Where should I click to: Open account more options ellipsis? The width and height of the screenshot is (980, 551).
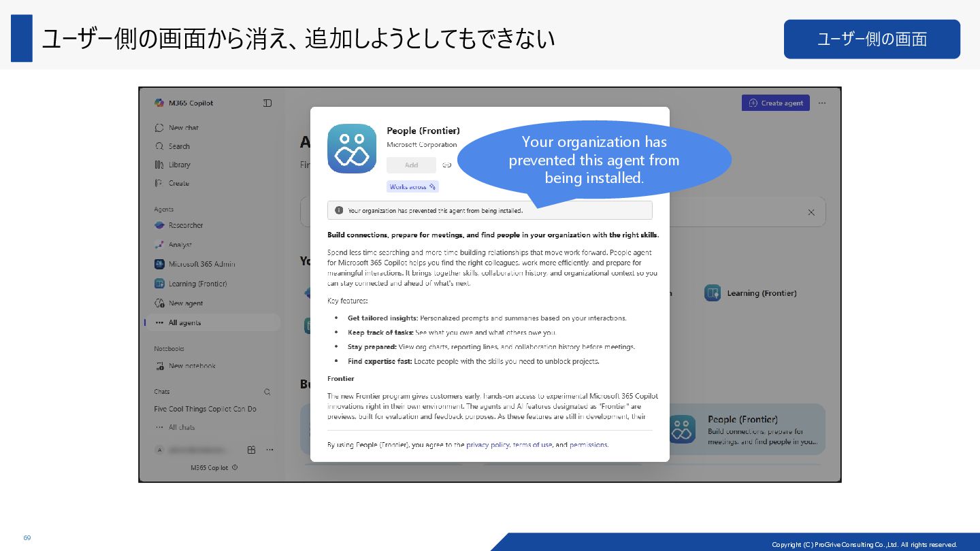point(269,450)
